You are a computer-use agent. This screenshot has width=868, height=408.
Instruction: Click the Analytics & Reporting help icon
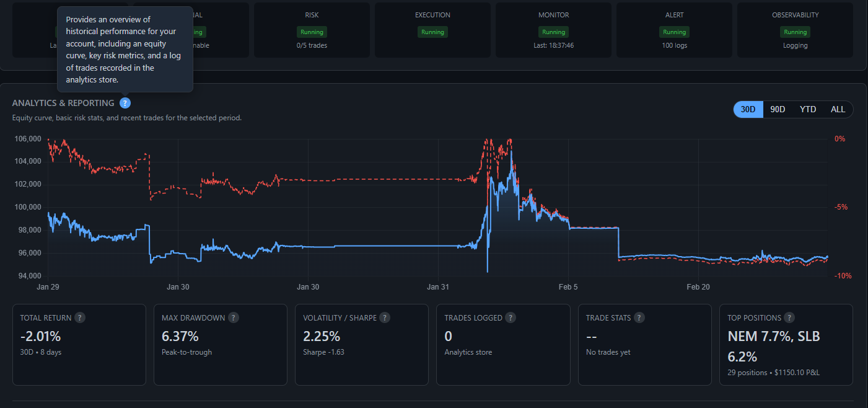pos(125,103)
